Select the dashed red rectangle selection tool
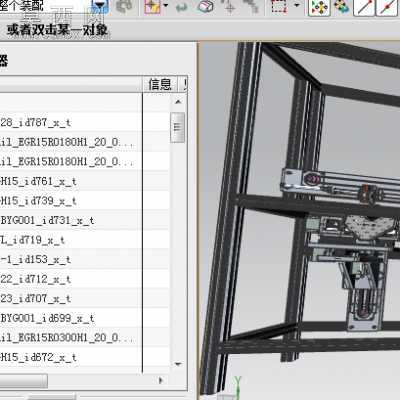Screen dimensions: 400x400 [x=279, y=7]
